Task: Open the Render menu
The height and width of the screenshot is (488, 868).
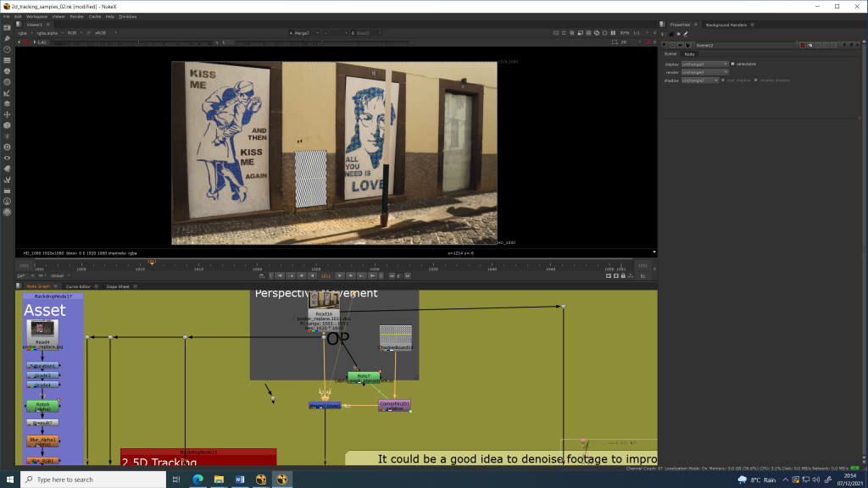Action: (x=77, y=17)
